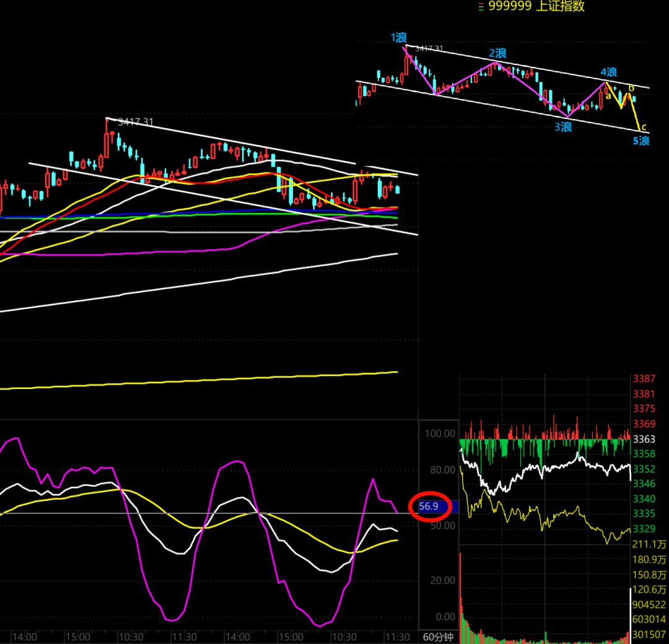The width and height of the screenshot is (669, 644).
Task: Click the 50.00 indicator axis value
Action: coord(442,526)
